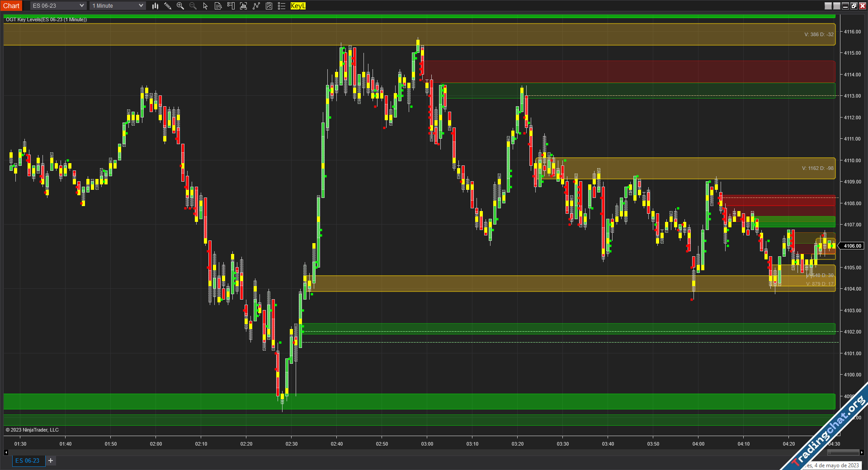
Task: Click the zoom in magnifier icon
Action: [180, 6]
